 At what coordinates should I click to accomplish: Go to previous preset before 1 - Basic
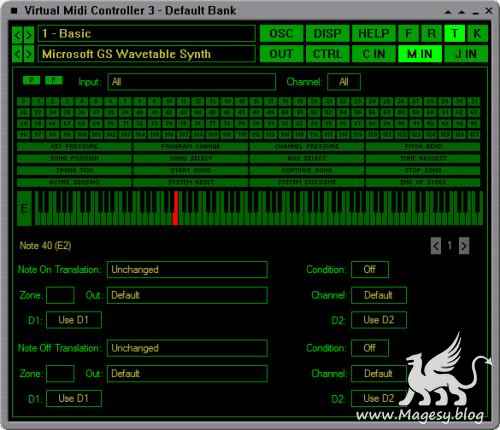(x=17, y=34)
